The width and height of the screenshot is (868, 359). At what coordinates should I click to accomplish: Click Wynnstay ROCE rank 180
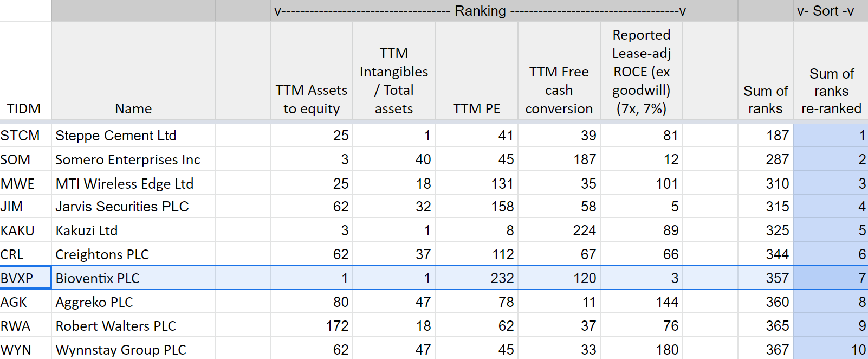[642, 349]
